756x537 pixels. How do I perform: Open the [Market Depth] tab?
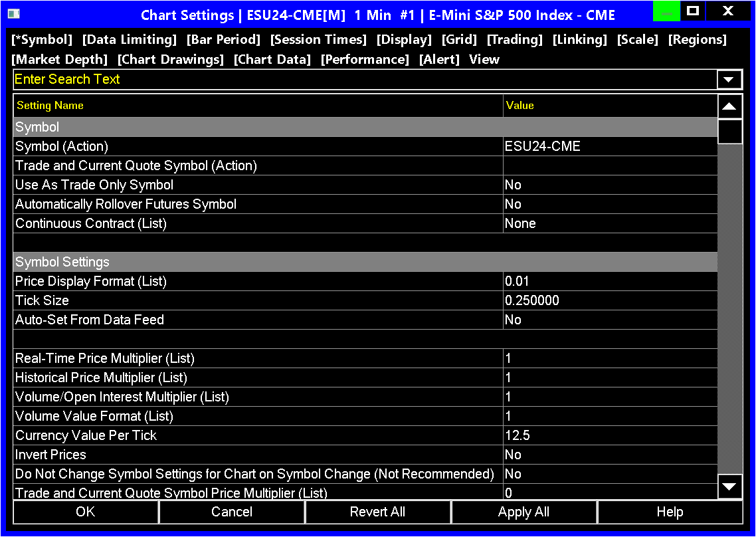pyautogui.click(x=59, y=59)
